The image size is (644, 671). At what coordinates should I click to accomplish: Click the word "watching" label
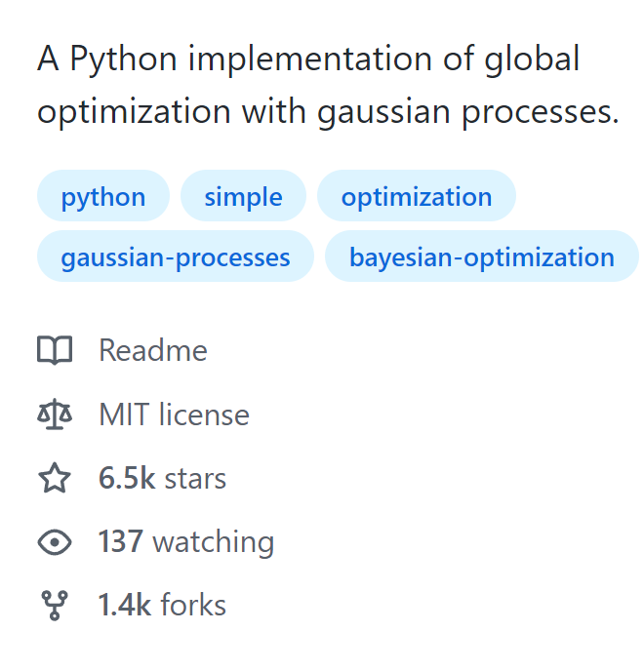[214, 542]
